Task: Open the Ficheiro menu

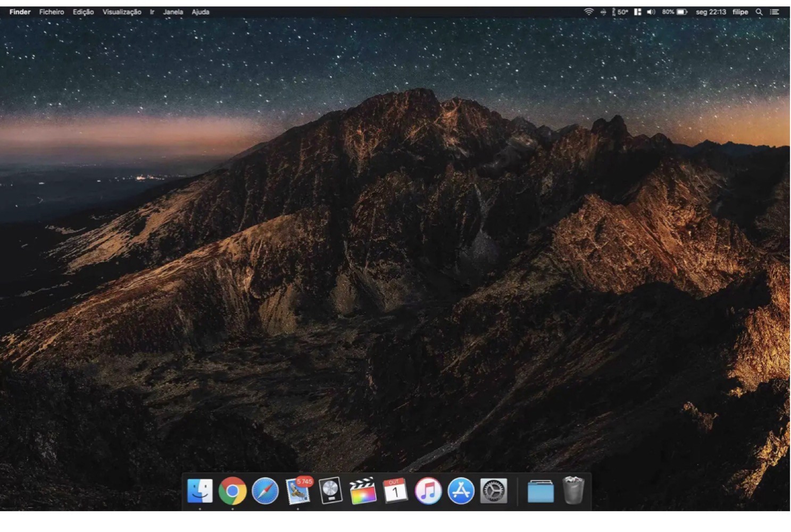Action: click(x=52, y=12)
